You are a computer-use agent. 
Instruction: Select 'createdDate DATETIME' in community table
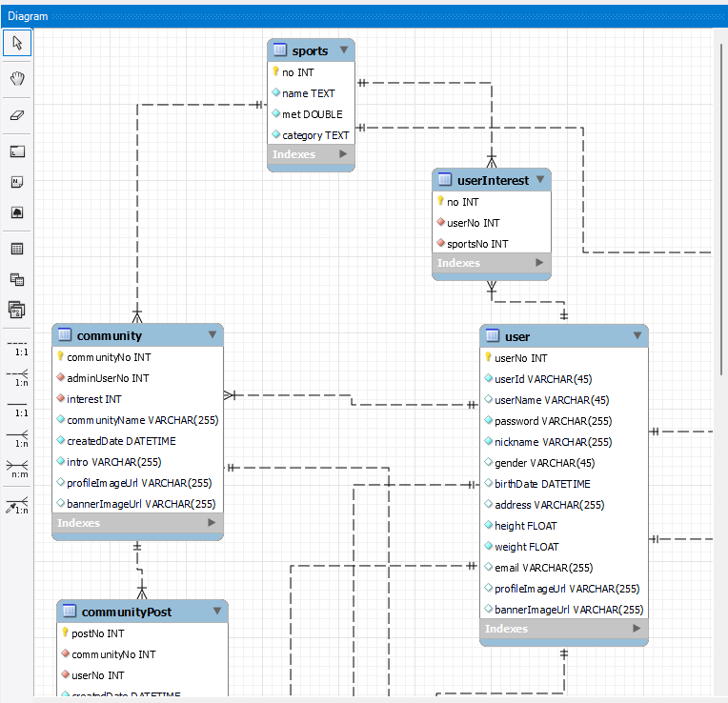click(138, 441)
